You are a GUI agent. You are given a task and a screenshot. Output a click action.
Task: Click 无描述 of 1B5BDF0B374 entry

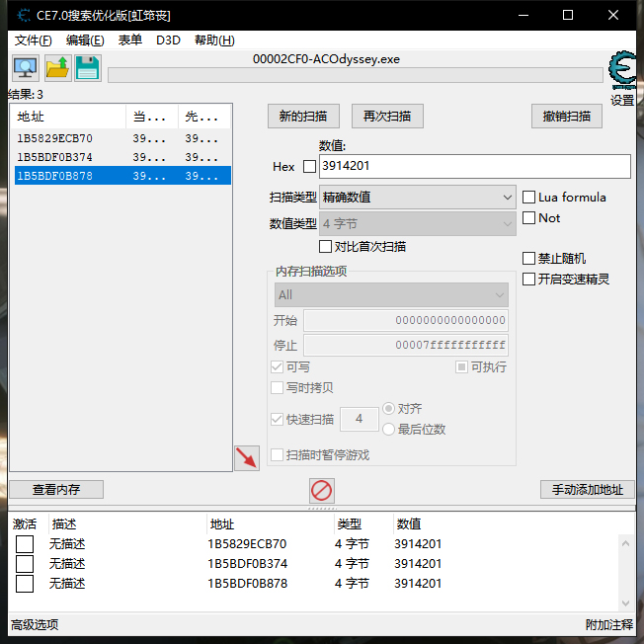point(67,563)
